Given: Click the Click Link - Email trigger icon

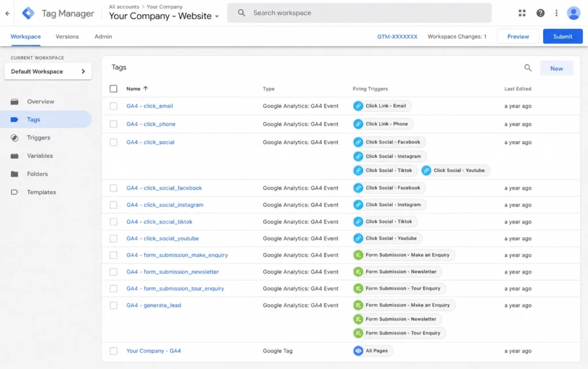Looking at the screenshot, I should pyautogui.click(x=358, y=106).
